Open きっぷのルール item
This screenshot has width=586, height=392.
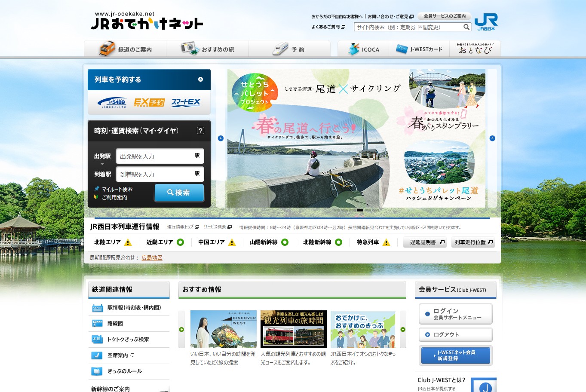129,371
